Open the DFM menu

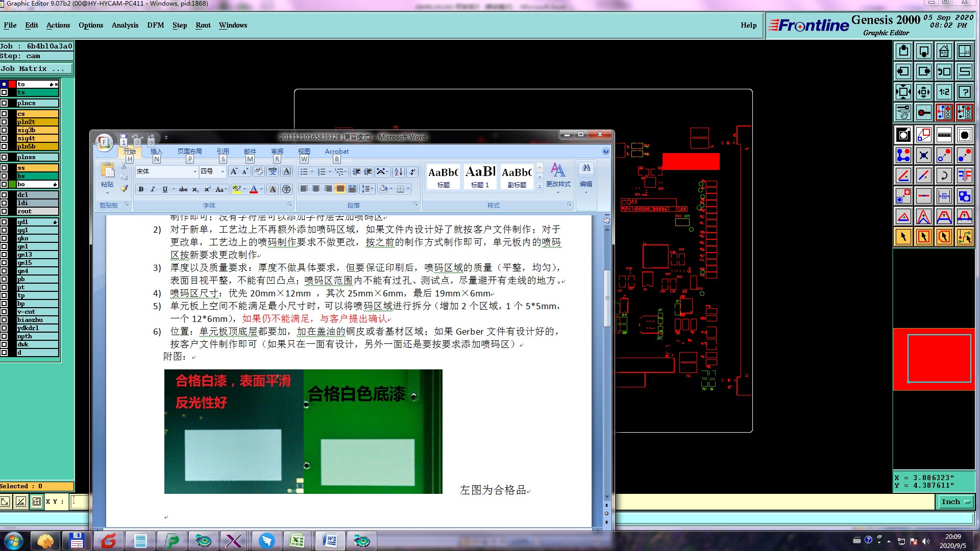155,25
